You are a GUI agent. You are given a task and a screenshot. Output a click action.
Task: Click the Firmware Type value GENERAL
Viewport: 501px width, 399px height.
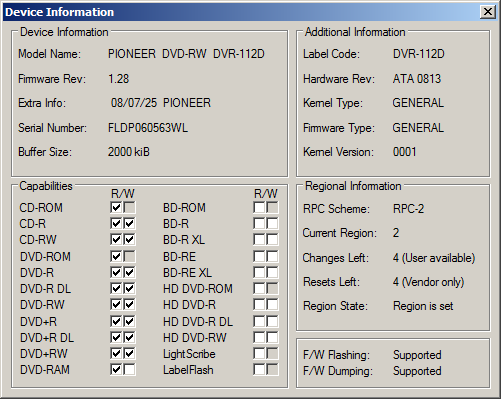(418, 128)
